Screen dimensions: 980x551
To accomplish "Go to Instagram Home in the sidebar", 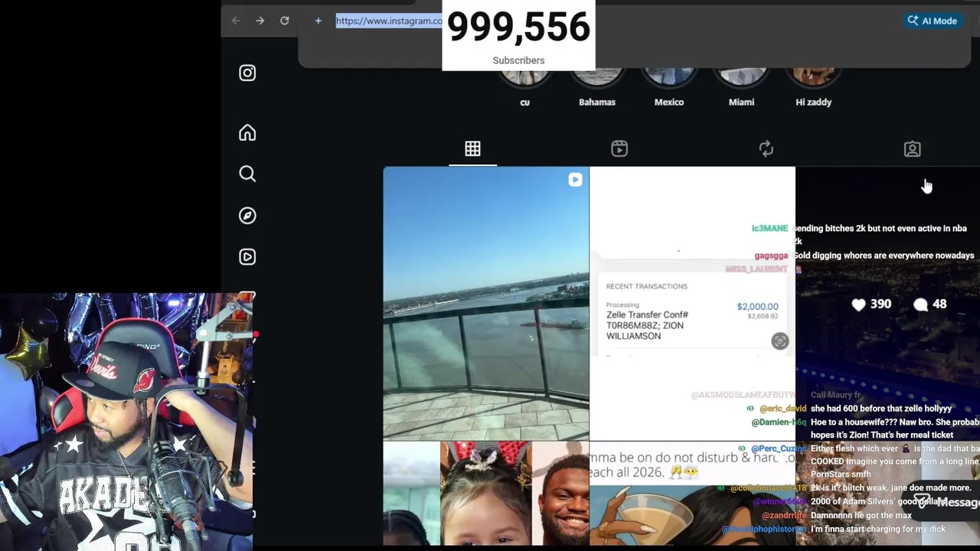I will [x=247, y=133].
